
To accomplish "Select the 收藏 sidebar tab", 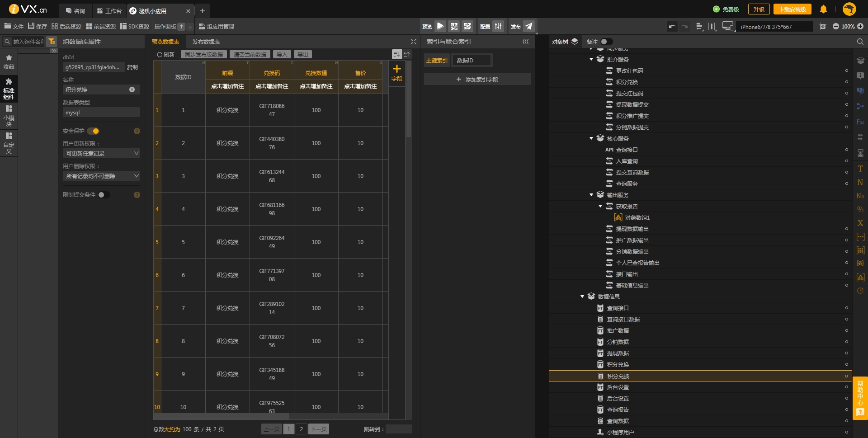I will click(x=9, y=62).
